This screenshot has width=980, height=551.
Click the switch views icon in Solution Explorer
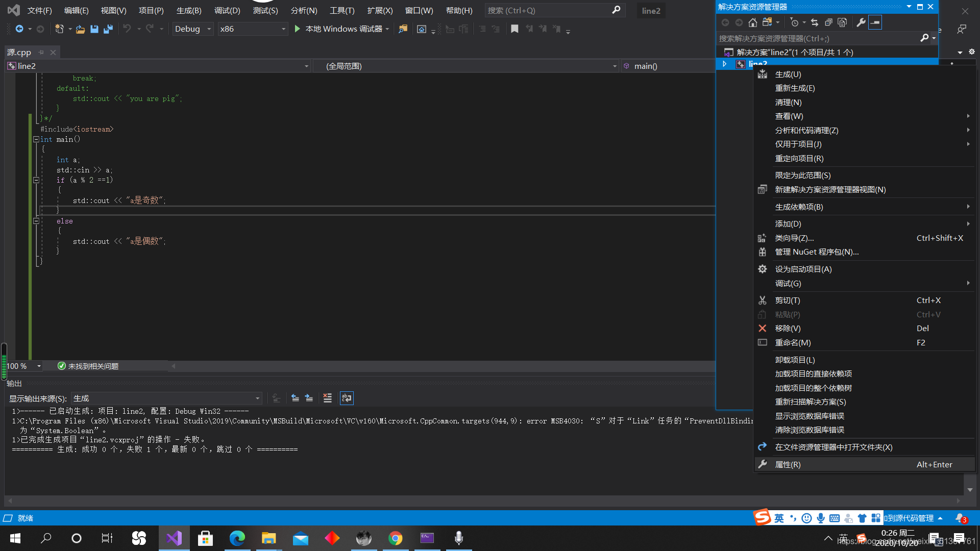[x=767, y=22]
